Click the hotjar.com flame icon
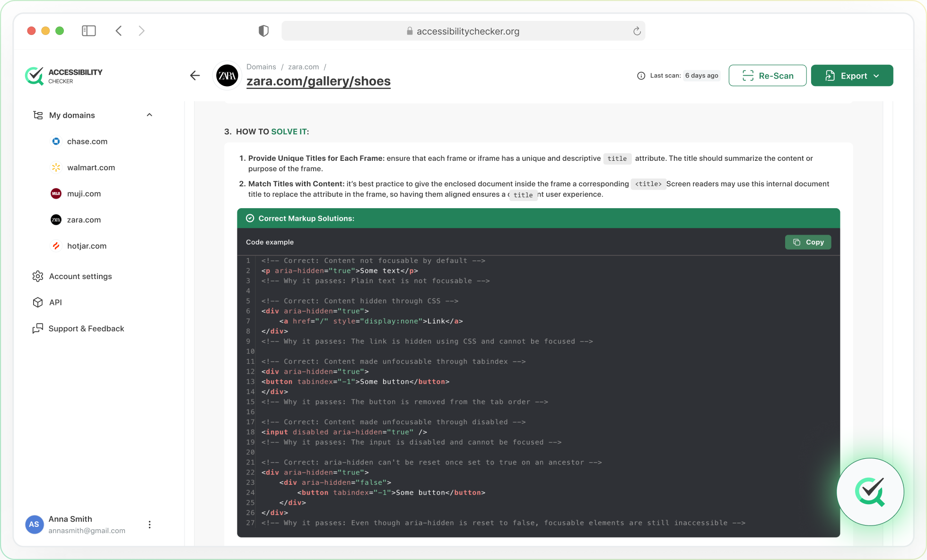 pyautogui.click(x=56, y=246)
